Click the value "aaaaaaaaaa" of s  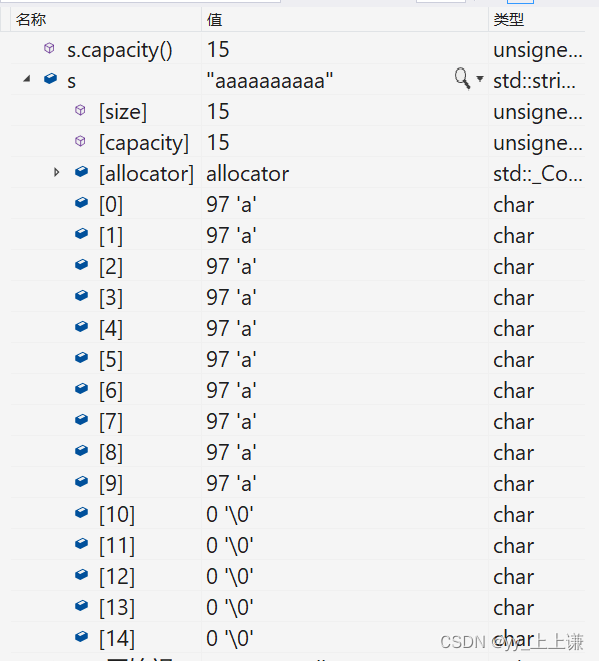(270, 80)
